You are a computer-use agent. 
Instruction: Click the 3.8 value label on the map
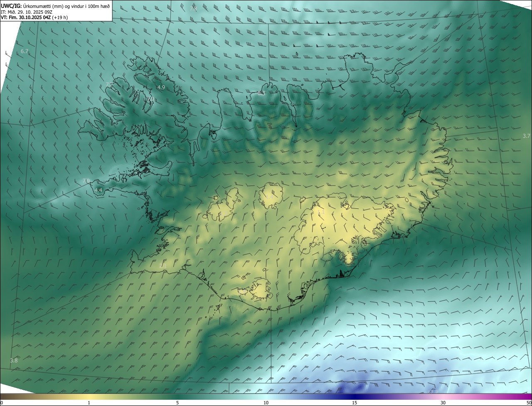[x=14, y=360]
